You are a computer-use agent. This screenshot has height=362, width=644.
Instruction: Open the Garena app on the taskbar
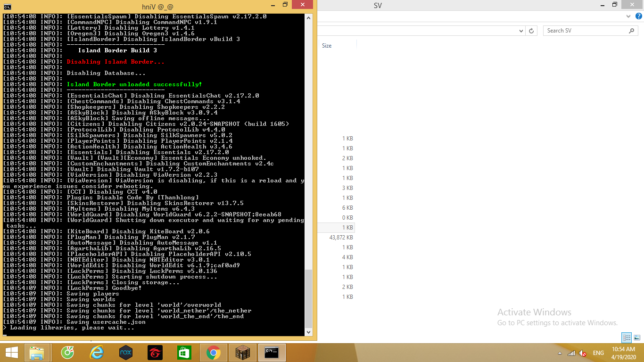155,353
